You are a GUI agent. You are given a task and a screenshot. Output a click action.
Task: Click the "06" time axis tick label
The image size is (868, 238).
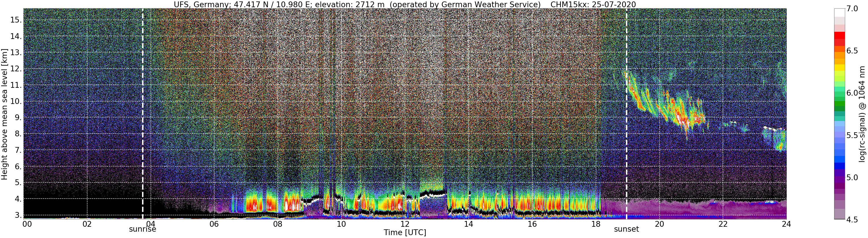coord(214,224)
